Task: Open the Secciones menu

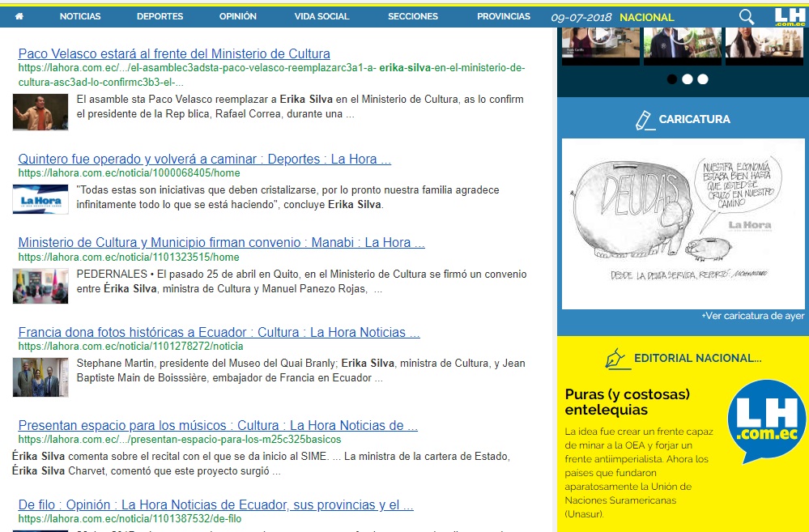Action: 412,16
